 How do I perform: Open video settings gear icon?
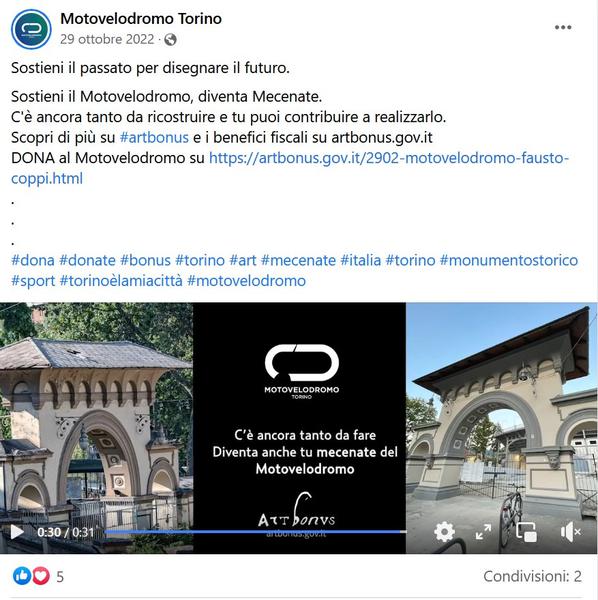(x=444, y=532)
